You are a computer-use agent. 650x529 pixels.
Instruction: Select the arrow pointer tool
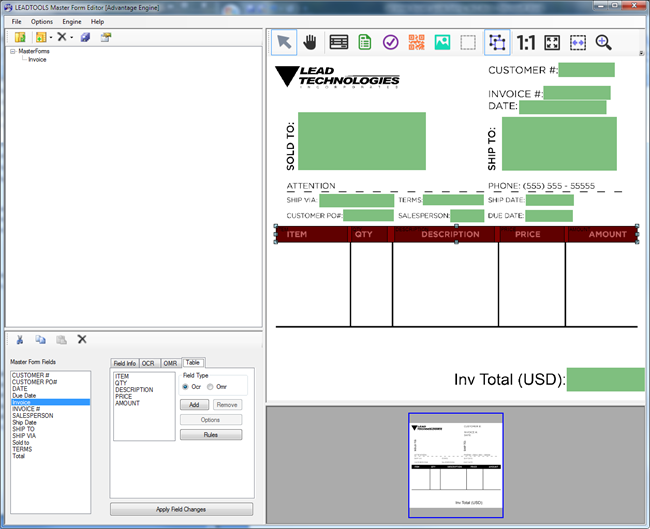(285, 42)
